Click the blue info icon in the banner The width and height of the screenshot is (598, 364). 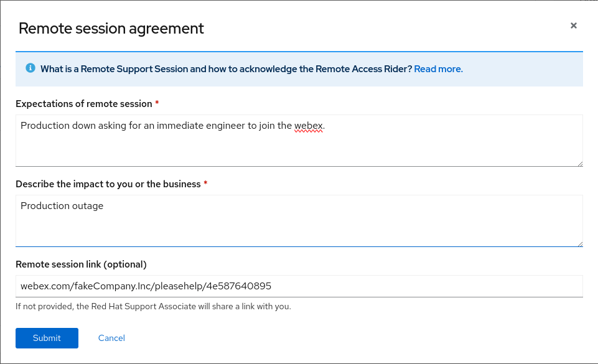[30, 68]
